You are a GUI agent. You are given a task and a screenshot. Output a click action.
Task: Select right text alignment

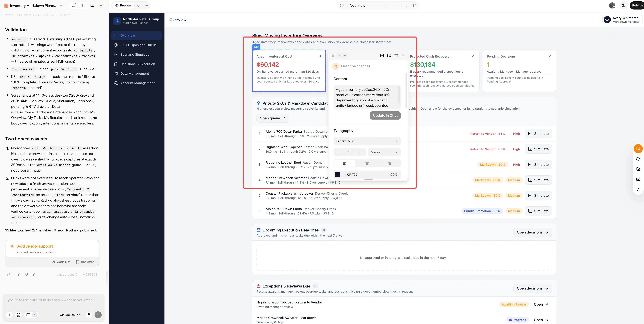click(x=390, y=164)
